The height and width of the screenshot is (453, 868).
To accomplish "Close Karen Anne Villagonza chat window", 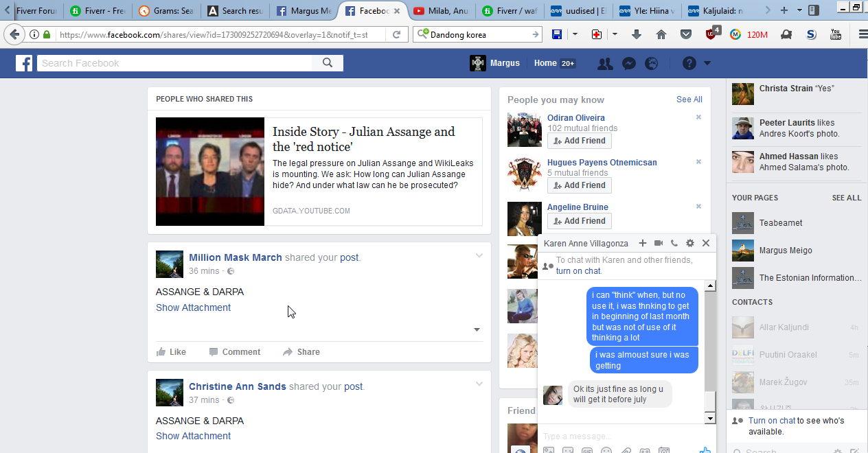I will [706, 243].
